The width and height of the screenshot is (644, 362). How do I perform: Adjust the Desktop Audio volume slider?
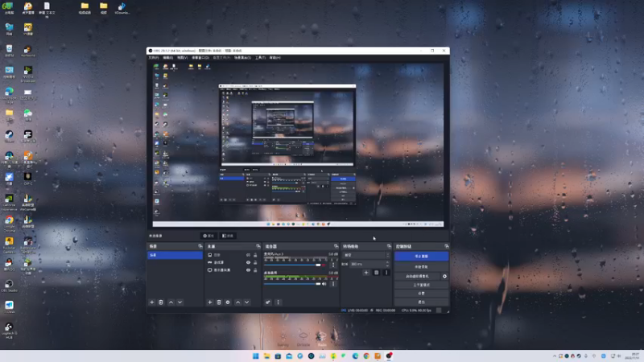coord(292,284)
